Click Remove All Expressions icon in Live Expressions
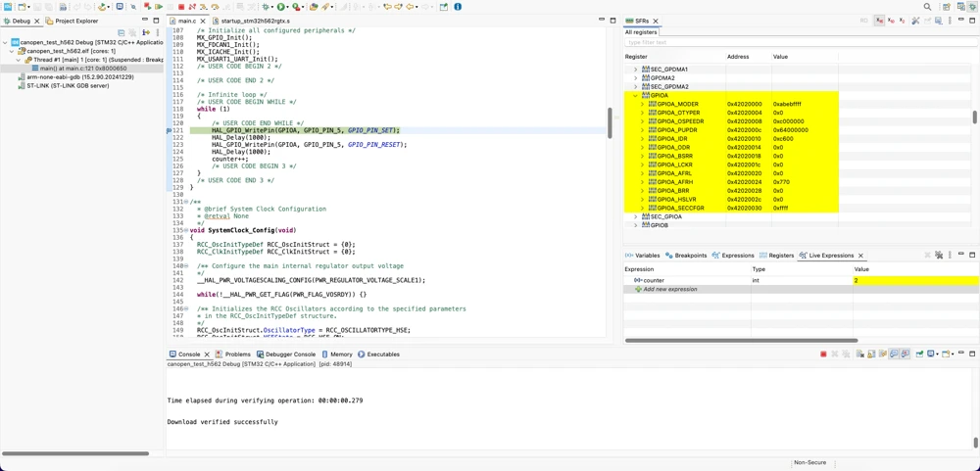This screenshot has width=980, height=471. point(938,255)
